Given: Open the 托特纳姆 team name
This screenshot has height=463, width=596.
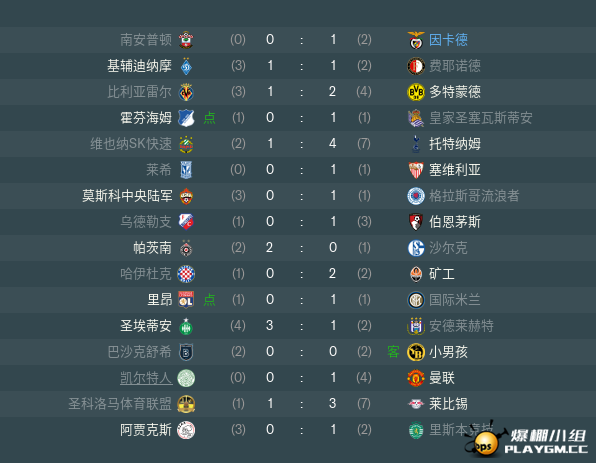Looking at the screenshot, I should (455, 144).
